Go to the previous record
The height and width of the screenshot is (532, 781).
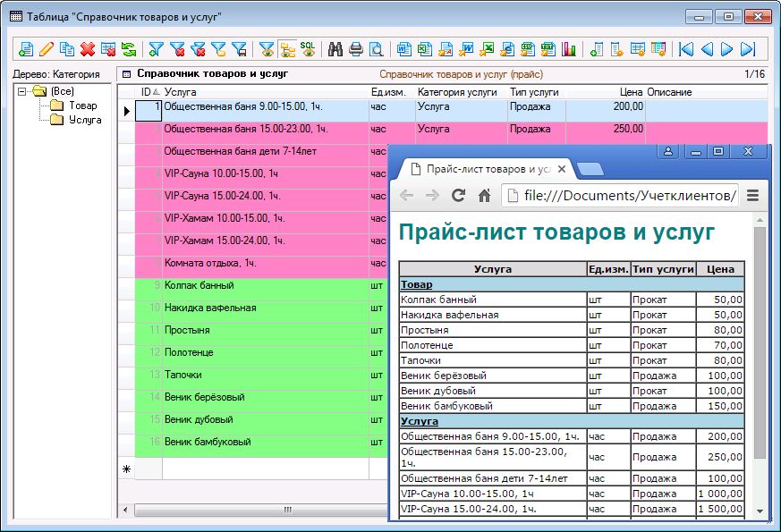[x=706, y=49]
